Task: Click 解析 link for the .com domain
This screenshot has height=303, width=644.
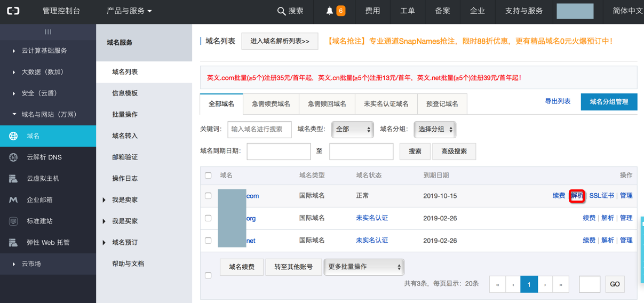Action: click(x=577, y=196)
